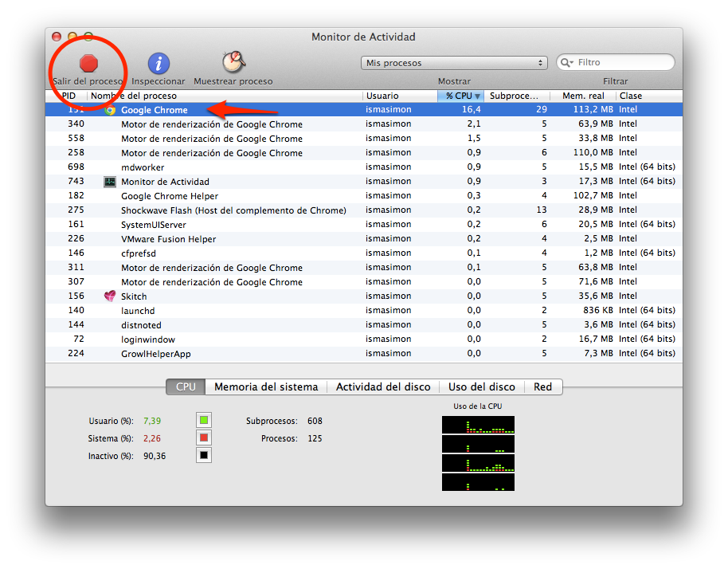Click the Uso de la CPU graph
Screen dimensions: 728x569
click(x=478, y=453)
